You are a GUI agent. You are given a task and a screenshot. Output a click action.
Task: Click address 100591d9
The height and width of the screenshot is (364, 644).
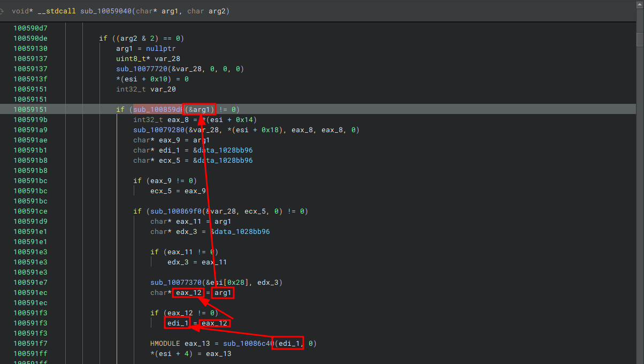[30, 222]
